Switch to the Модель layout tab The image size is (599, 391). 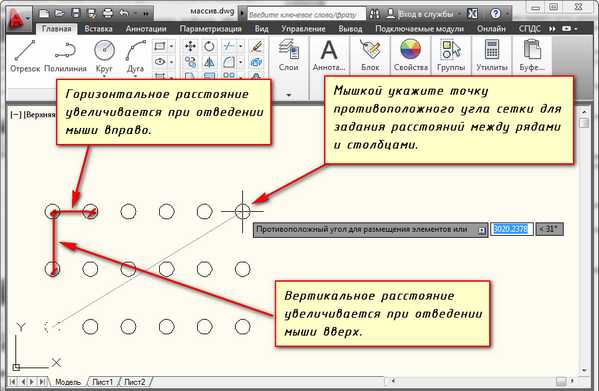click(68, 382)
